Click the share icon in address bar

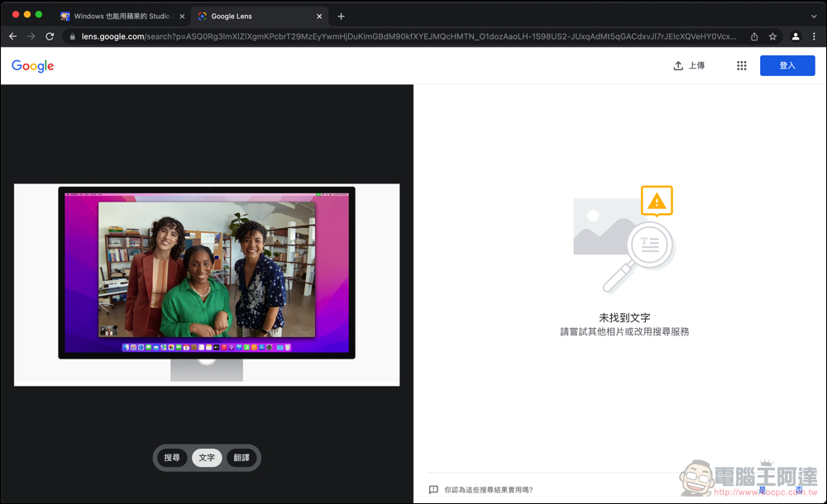[754, 36]
